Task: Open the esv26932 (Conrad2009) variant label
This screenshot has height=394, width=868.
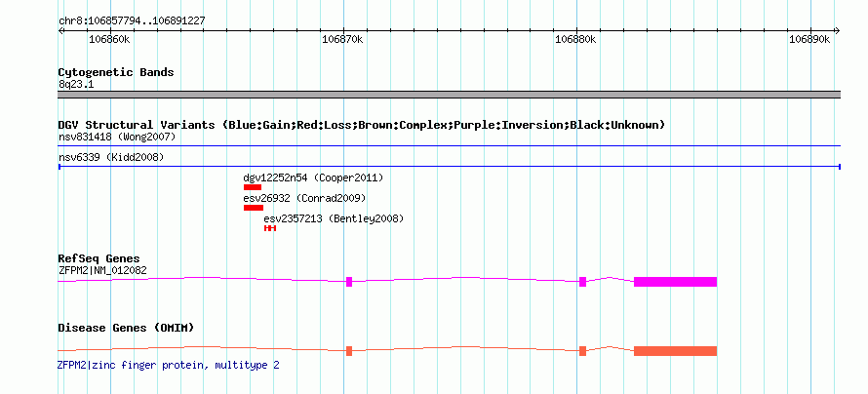Action: (304, 198)
